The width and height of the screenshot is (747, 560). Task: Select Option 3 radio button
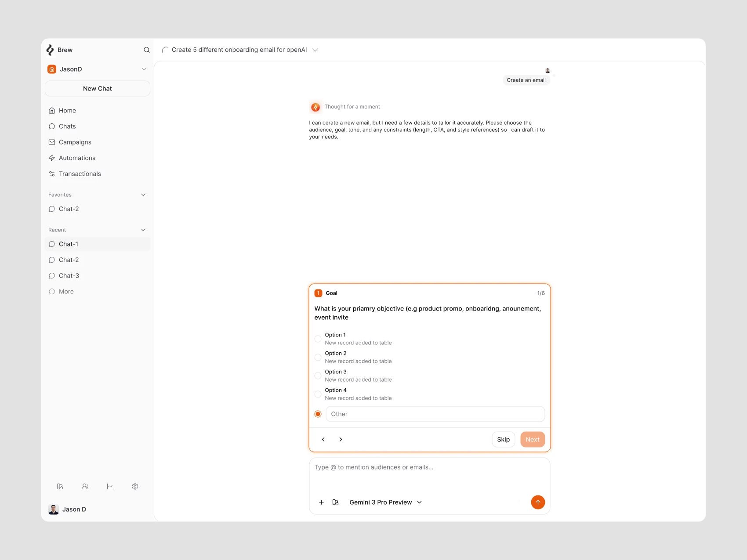[x=318, y=376]
